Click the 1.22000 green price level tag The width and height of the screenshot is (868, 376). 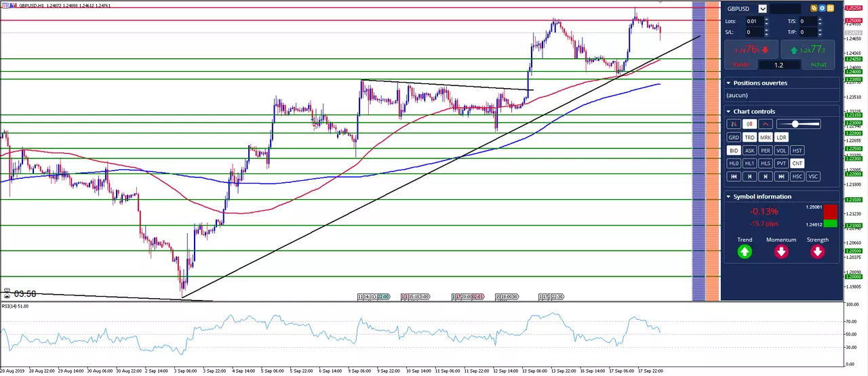(x=853, y=174)
